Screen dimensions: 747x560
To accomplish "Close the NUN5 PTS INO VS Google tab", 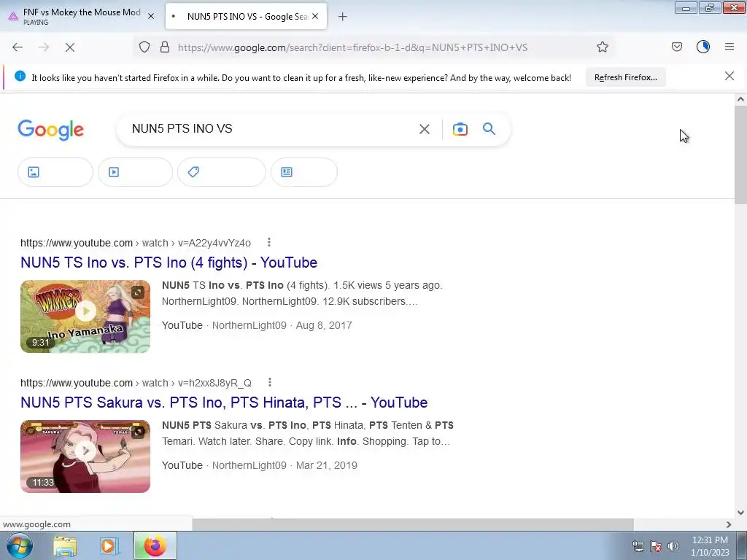I will pyautogui.click(x=315, y=16).
